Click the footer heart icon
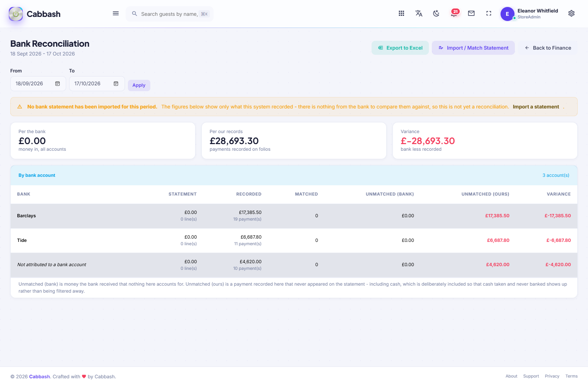588x386 pixels. (84, 377)
